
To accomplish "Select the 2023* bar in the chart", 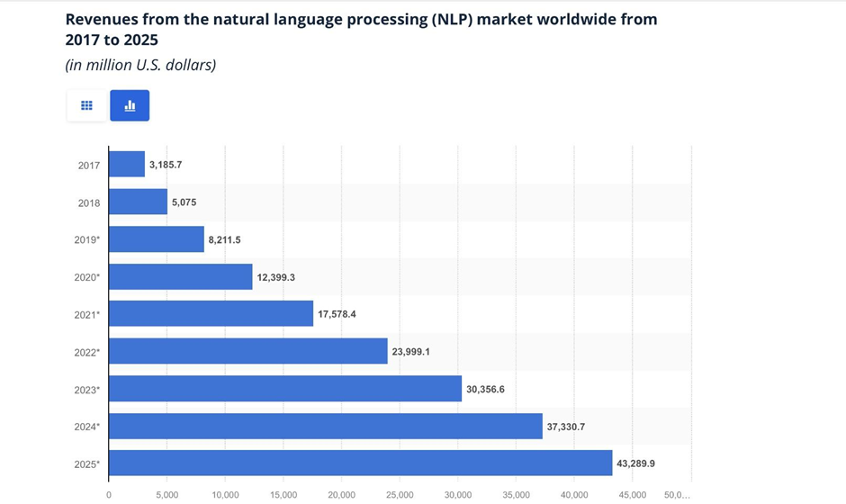I will pos(284,388).
